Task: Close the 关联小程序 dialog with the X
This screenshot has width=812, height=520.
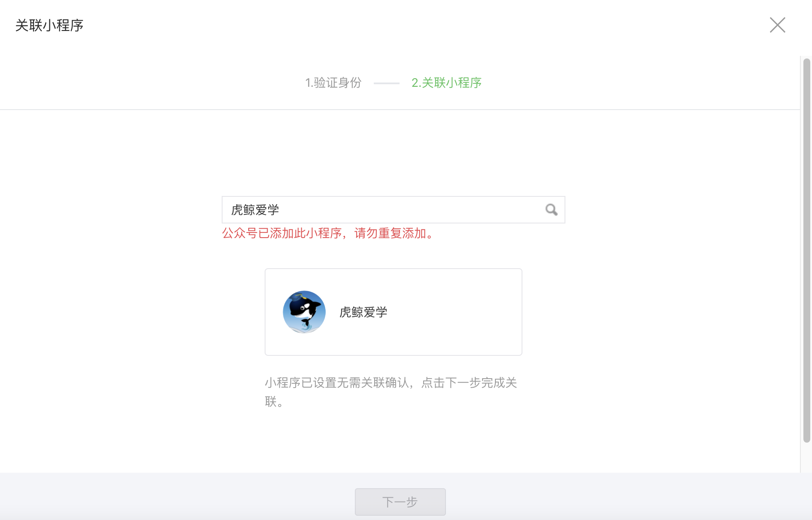Action: coord(777,25)
